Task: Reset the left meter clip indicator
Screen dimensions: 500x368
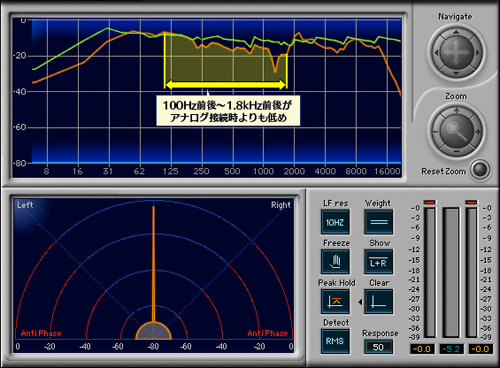Action: click(x=430, y=202)
